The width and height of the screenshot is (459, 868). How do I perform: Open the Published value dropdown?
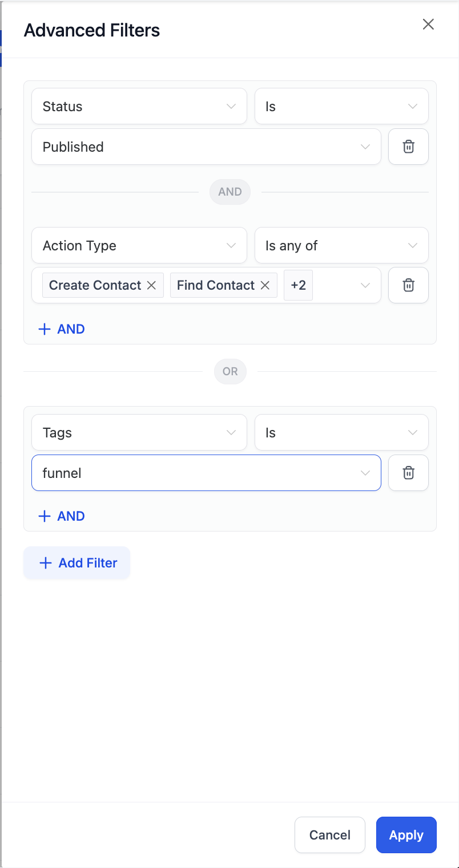(x=206, y=147)
